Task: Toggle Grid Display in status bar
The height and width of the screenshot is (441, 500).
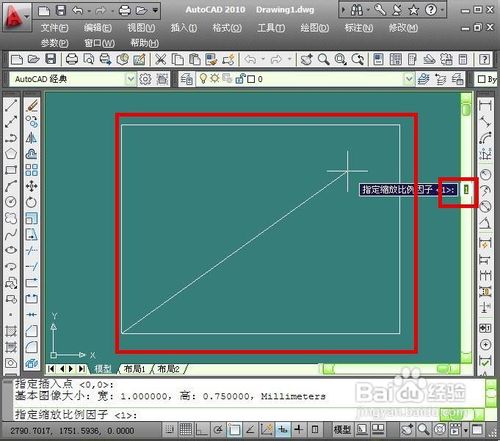Action: pyautogui.click(x=186, y=430)
